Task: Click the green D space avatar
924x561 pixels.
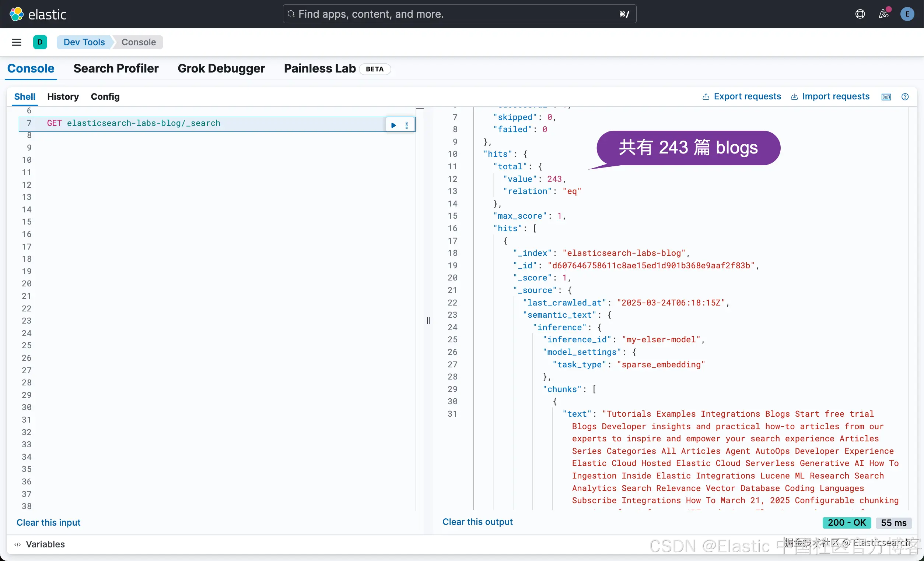Action: coord(40,42)
